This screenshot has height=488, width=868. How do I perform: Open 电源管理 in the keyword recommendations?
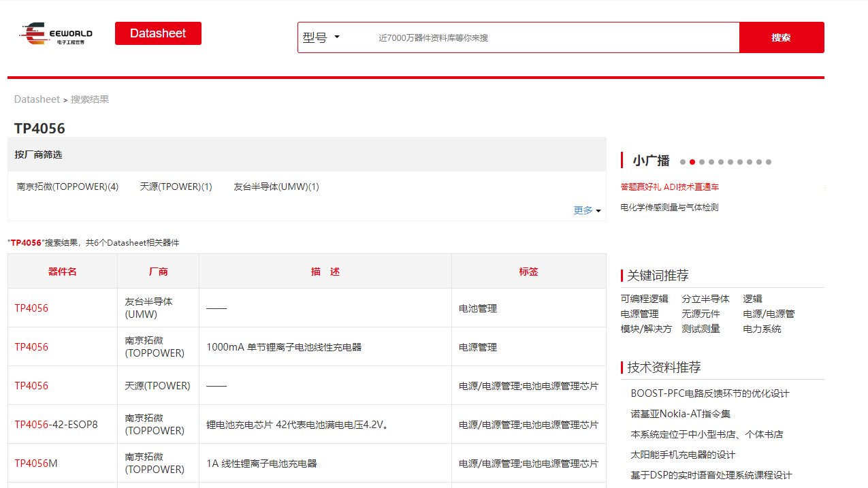point(640,314)
